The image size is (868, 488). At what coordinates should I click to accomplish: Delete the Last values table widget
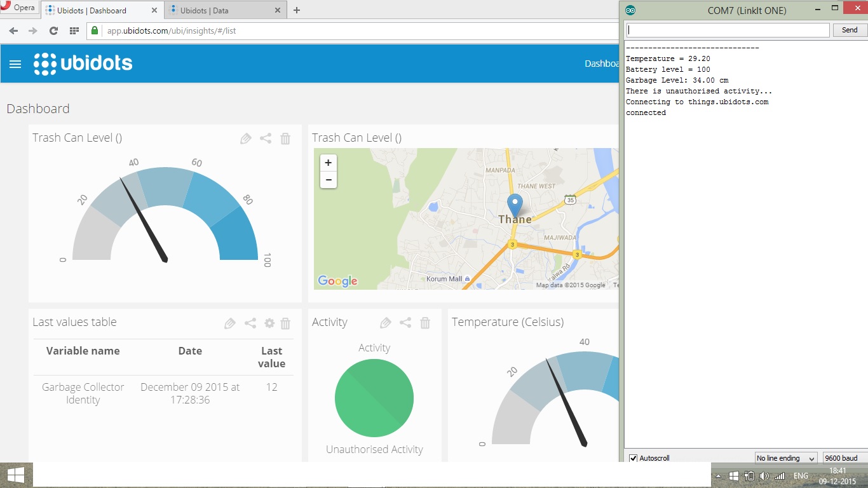[286, 323]
